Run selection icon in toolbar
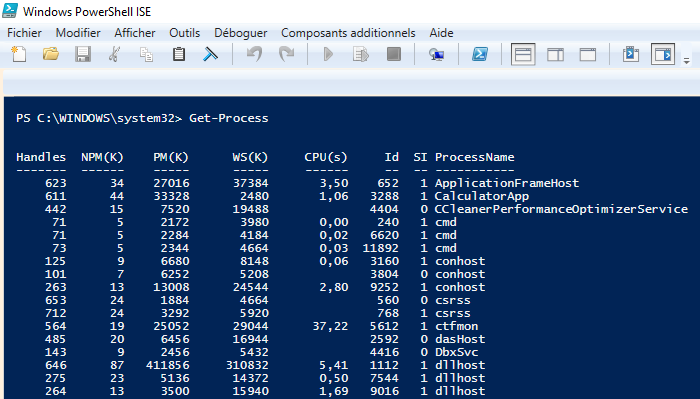The image size is (700, 399). click(361, 54)
